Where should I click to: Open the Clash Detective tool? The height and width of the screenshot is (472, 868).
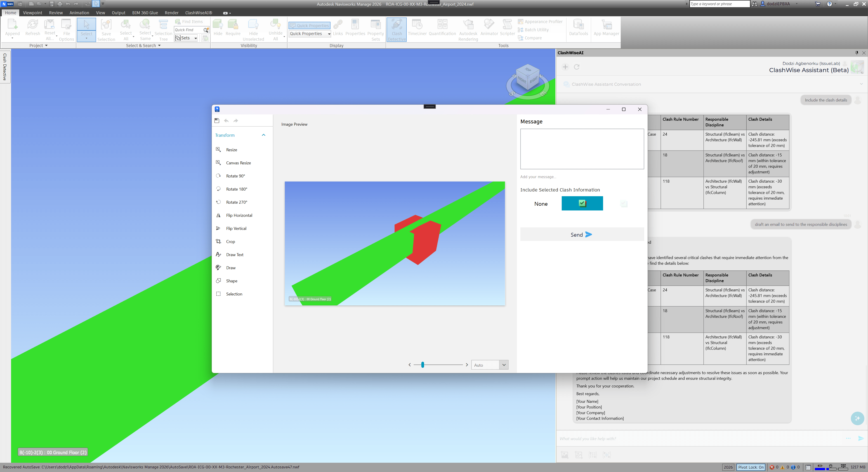coord(397,30)
